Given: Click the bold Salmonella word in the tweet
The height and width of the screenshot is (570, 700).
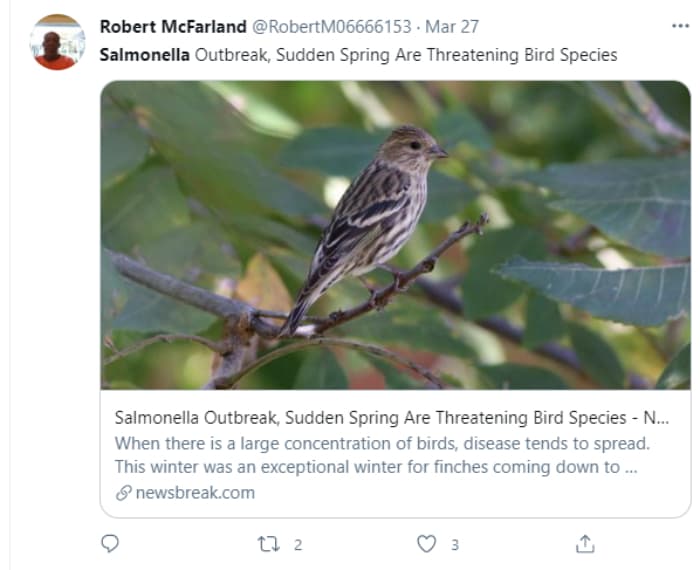Looking at the screenshot, I should click(x=144, y=55).
